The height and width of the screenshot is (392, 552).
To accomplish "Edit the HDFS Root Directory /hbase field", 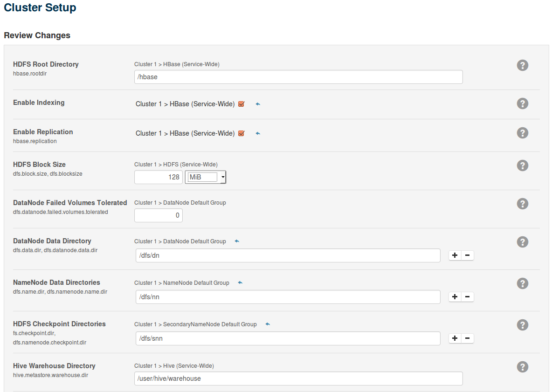I will [x=298, y=77].
